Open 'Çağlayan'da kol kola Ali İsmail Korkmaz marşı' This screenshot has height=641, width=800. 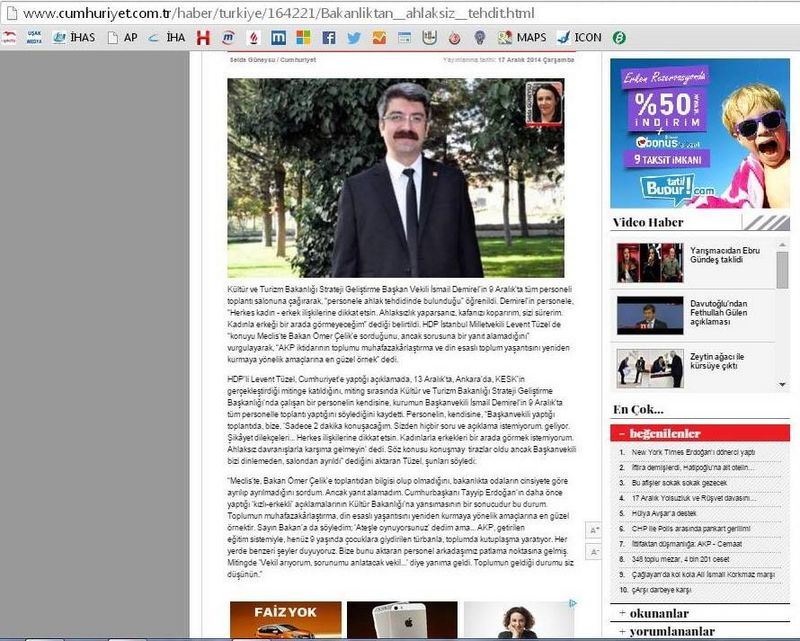703,575
